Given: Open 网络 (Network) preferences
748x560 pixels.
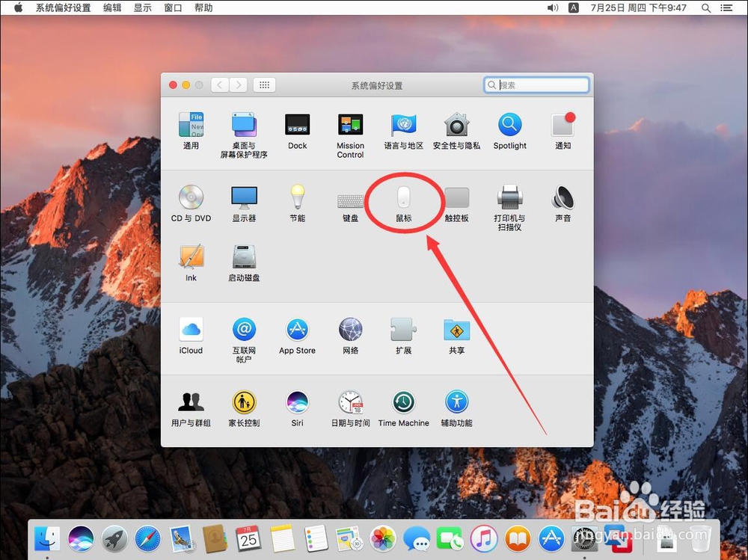Looking at the screenshot, I should [350, 336].
